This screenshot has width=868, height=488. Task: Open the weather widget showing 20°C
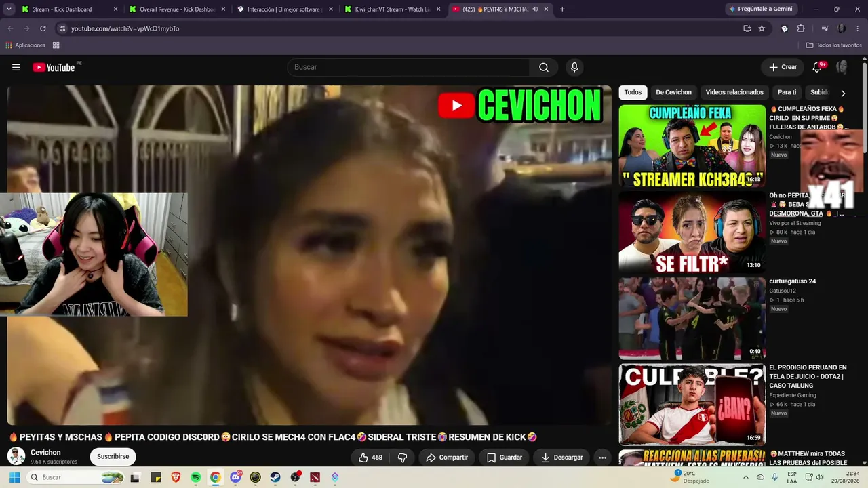(x=691, y=477)
